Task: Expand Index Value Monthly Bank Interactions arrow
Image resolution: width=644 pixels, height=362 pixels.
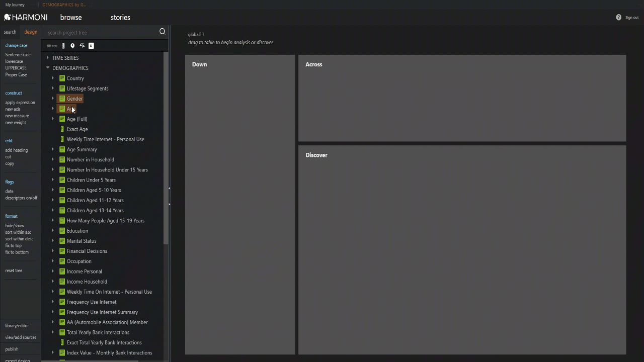Action: tap(53, 353)
